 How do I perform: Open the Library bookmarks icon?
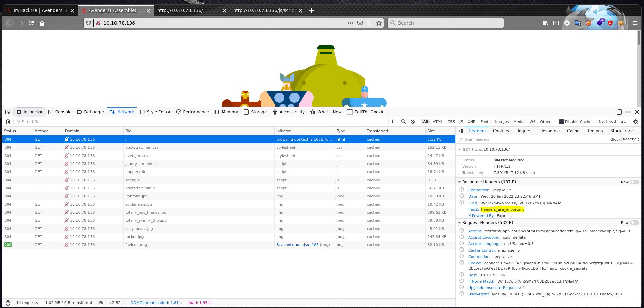point(545,23)
